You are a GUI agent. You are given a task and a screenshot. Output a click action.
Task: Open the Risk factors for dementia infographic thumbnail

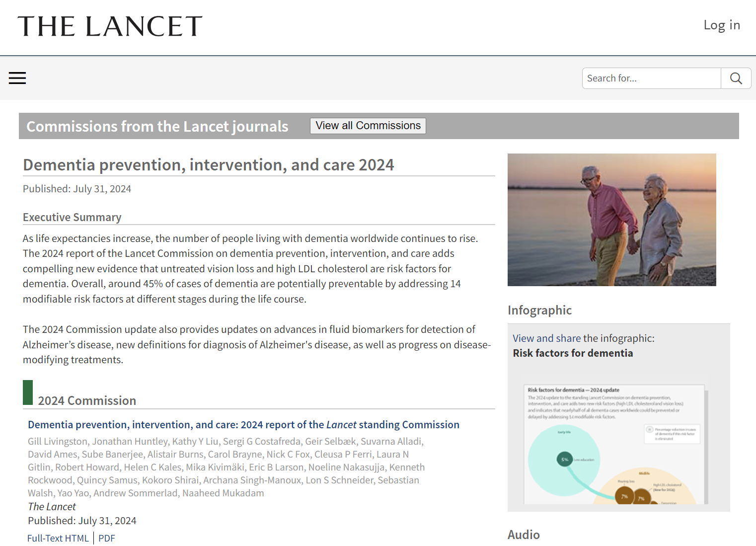[x=616, y=444]
